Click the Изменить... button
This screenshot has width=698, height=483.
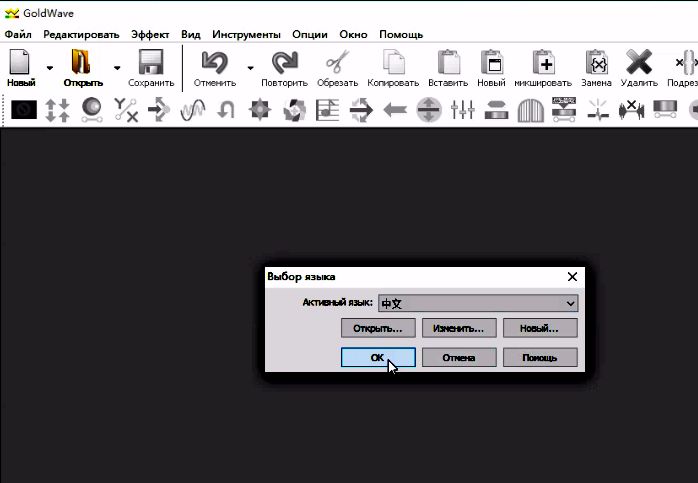pos(459,328)
